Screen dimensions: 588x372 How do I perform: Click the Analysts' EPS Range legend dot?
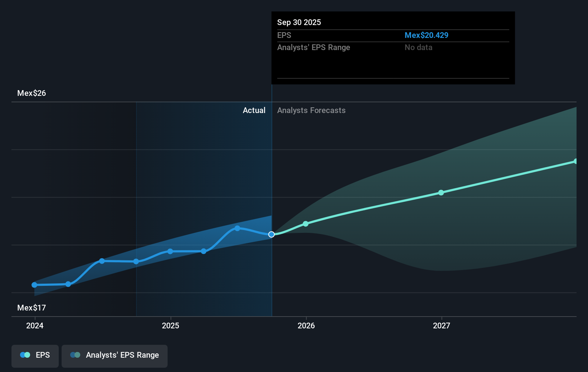coord(75,354)
